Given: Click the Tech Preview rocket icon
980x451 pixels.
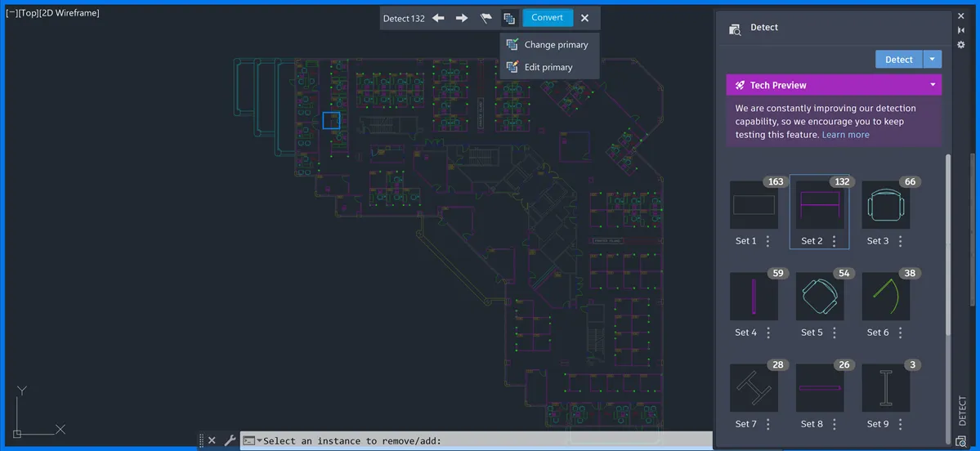Looking at the screenshot, I should tap(740, 85).
